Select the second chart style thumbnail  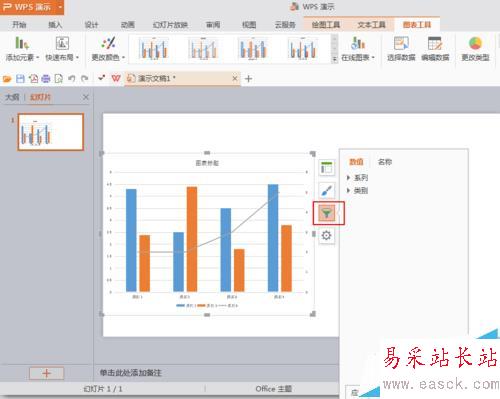click(x=203, y=49)
